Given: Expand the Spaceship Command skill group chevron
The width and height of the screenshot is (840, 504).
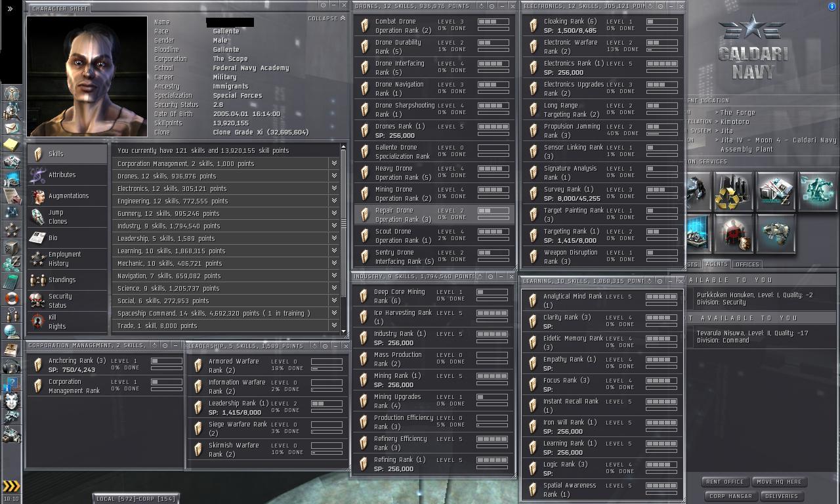Looking at the screenshot, I should click(x=334, y=313).
